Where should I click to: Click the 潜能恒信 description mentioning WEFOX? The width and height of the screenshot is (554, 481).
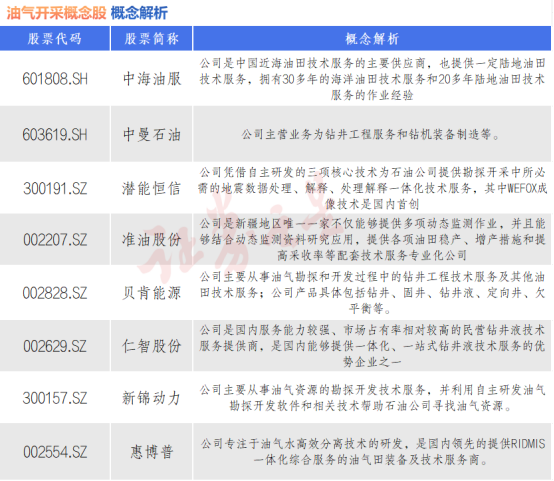(x=372, y=188)
